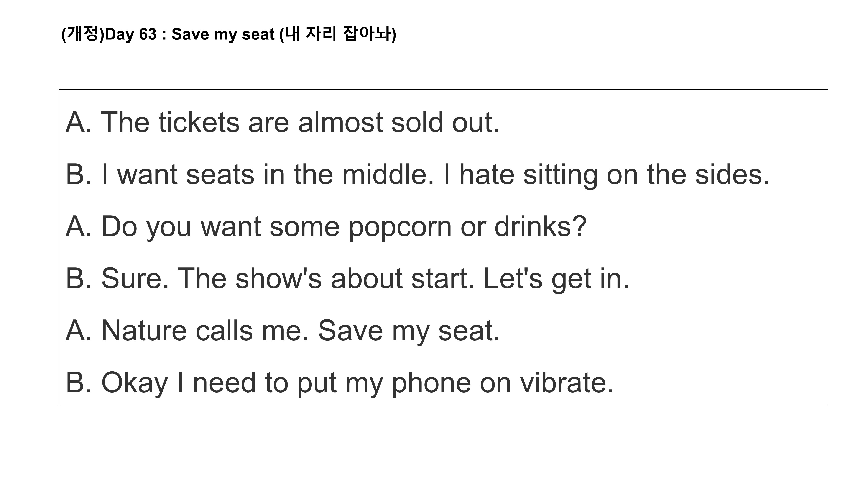
Task: Click the word "Sure." in the fourth line
Action: pyautogui.click(x=135, y=278)
